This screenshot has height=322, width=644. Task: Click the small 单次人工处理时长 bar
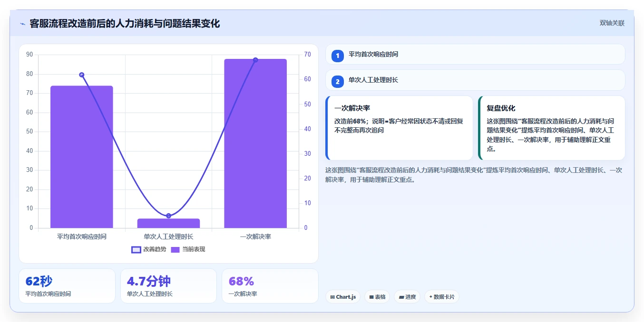tap(168, 223)
